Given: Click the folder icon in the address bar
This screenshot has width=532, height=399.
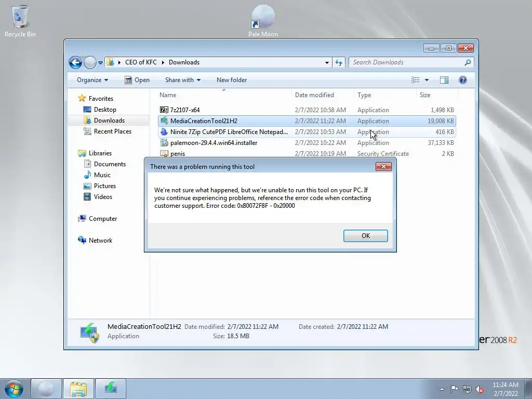Looking at the screenshot, I should (110, 62).
